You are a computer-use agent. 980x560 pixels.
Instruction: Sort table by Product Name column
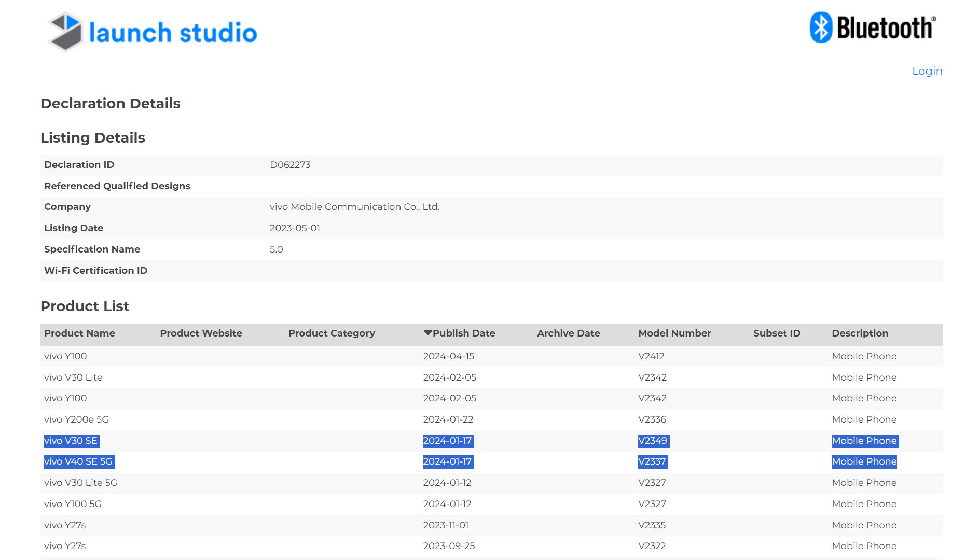click(x=79, y=333)
